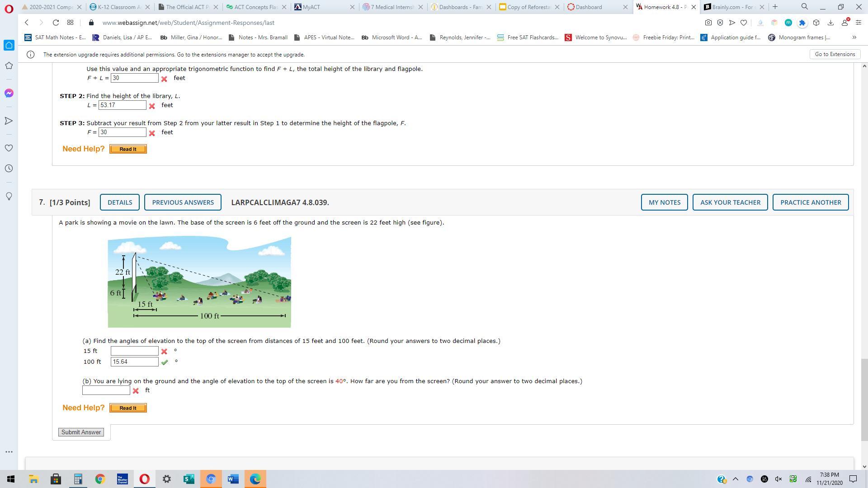
Task: Click the page vertical scrollbar thumb
Action: [x=864, y=400]
